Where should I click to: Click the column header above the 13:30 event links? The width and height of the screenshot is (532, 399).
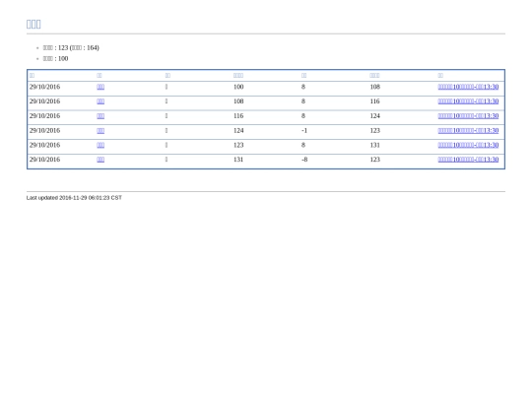click(440, 75)
